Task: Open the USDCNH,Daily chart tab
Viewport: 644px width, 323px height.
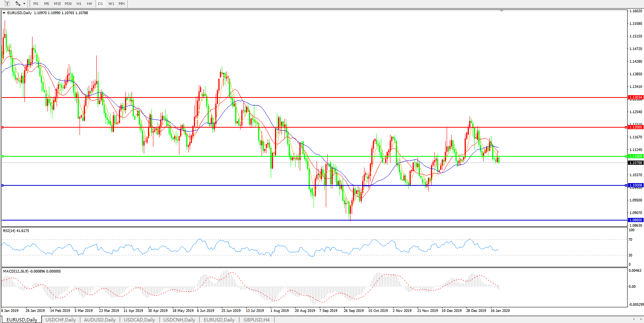Action: 179,320
